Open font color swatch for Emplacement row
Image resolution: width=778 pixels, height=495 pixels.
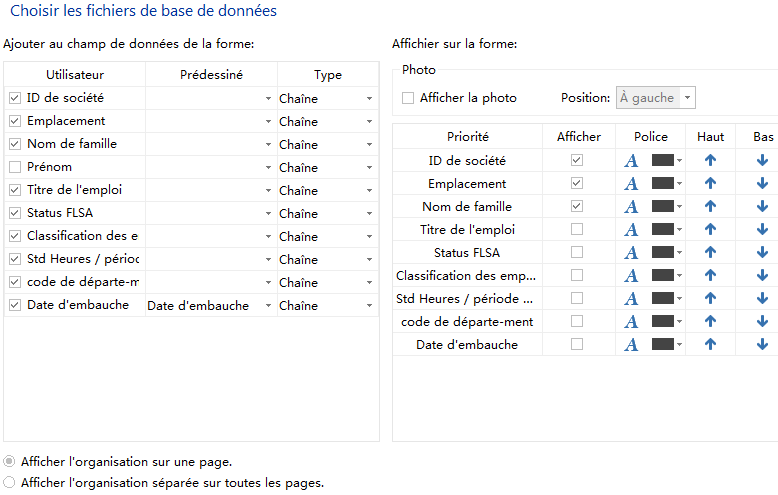[665, 183]
